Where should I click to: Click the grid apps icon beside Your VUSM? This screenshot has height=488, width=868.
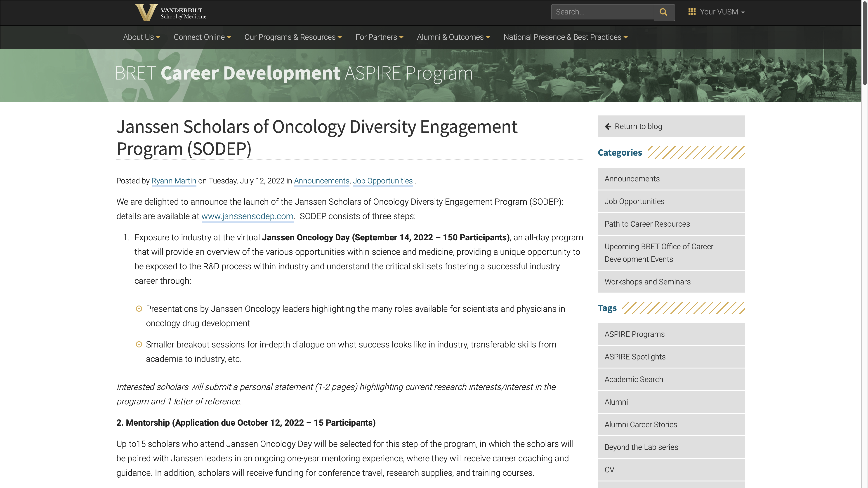click(x=692, y=12)
